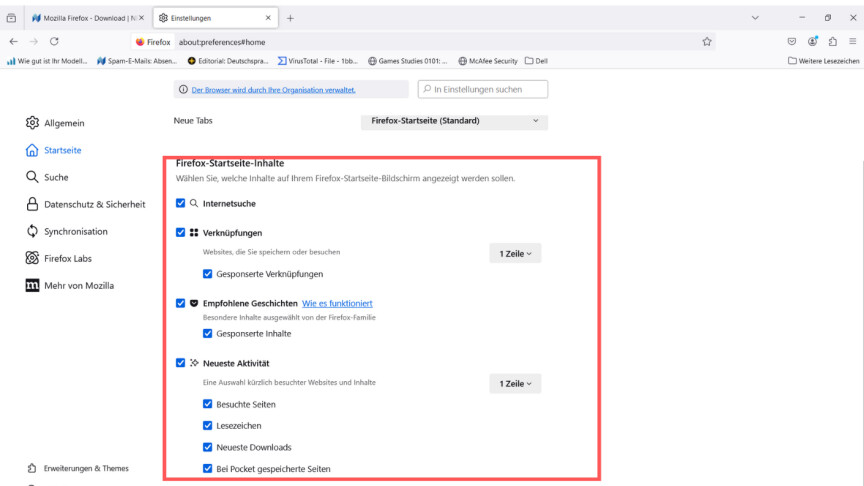Open a new tab with plus
Image resolution: width=864 pixels, height=486 pixels.
(290, 18)
